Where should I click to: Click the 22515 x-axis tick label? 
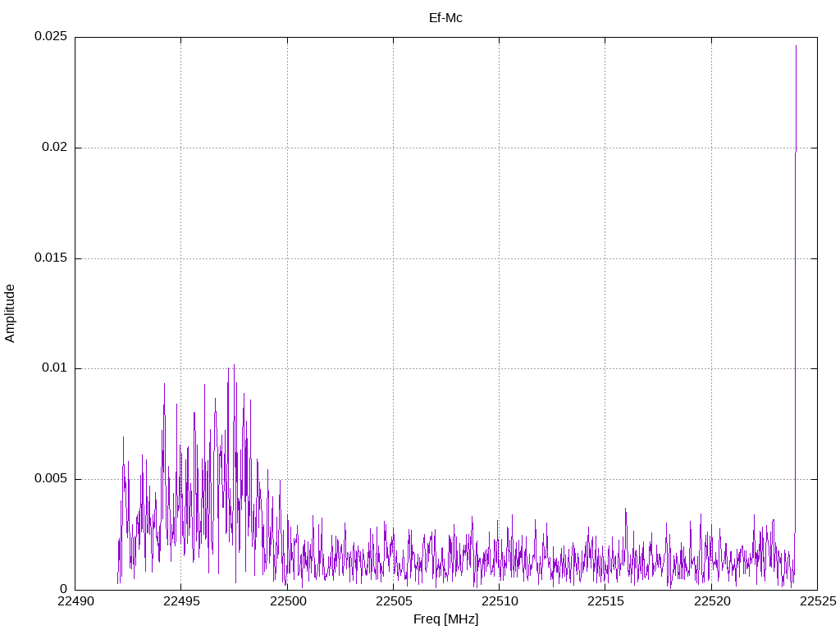point(605,601)
